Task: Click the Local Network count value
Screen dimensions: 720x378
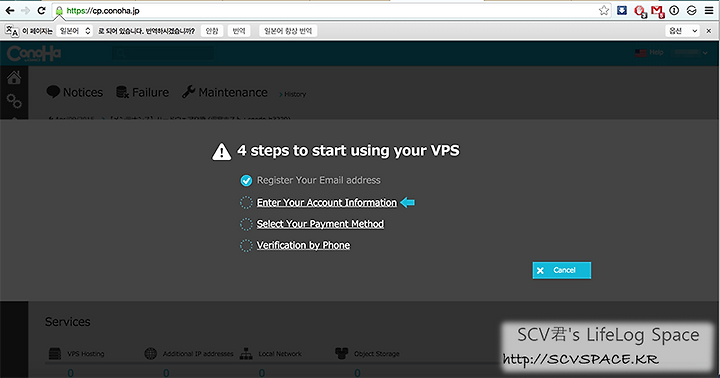Action: 262,373
